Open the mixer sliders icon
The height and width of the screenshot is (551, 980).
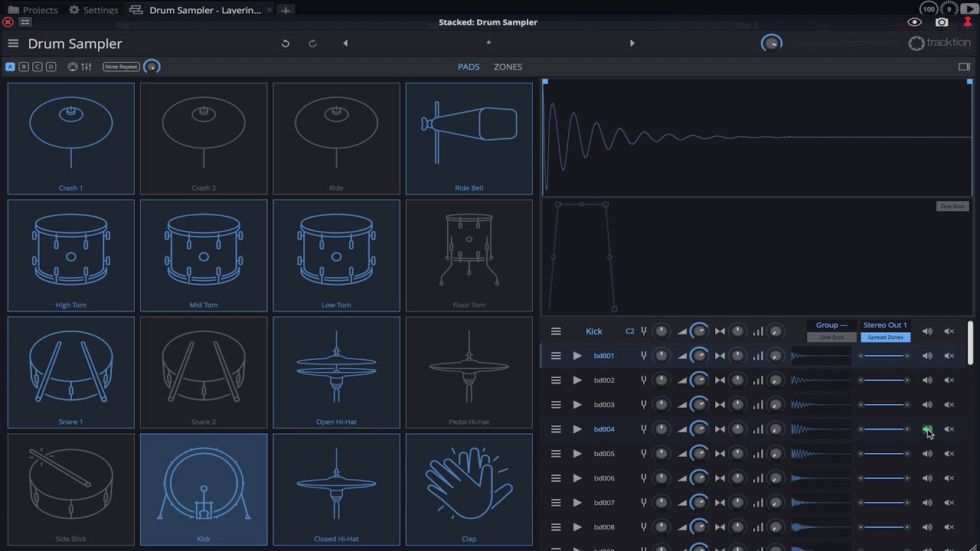[87, 67]
